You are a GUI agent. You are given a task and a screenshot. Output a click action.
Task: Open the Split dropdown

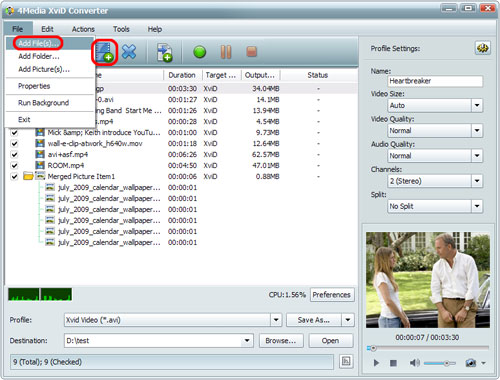pyautogui.click(x=477, y=206)
